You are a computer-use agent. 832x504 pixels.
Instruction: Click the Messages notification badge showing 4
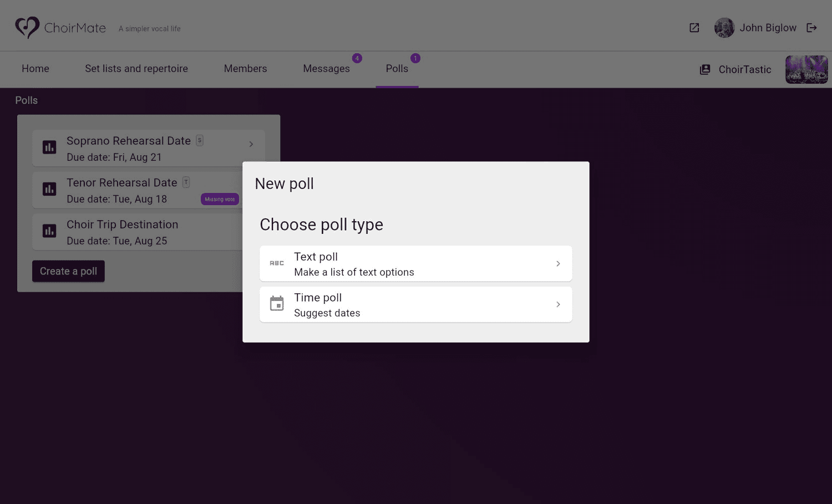pos(357,58)
